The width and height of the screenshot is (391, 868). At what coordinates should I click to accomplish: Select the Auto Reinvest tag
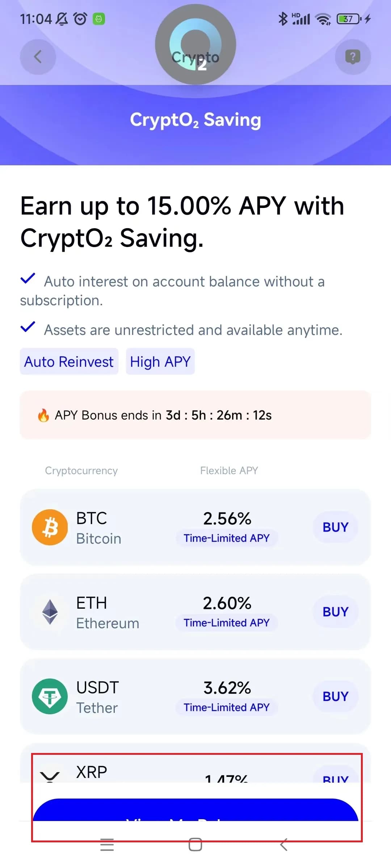pos(69,362)
